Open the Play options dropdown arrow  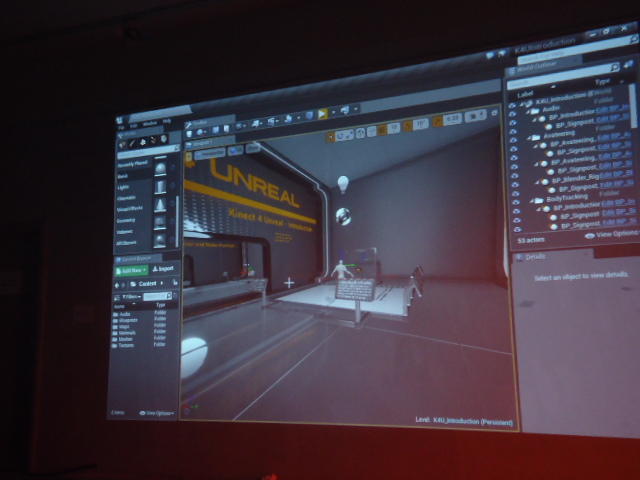pos(333,112)
